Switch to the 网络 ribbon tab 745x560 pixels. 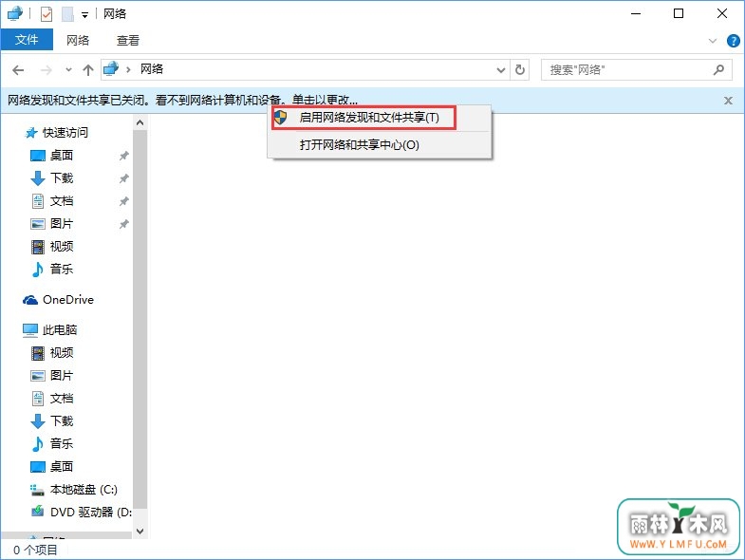tap(78, 40)
